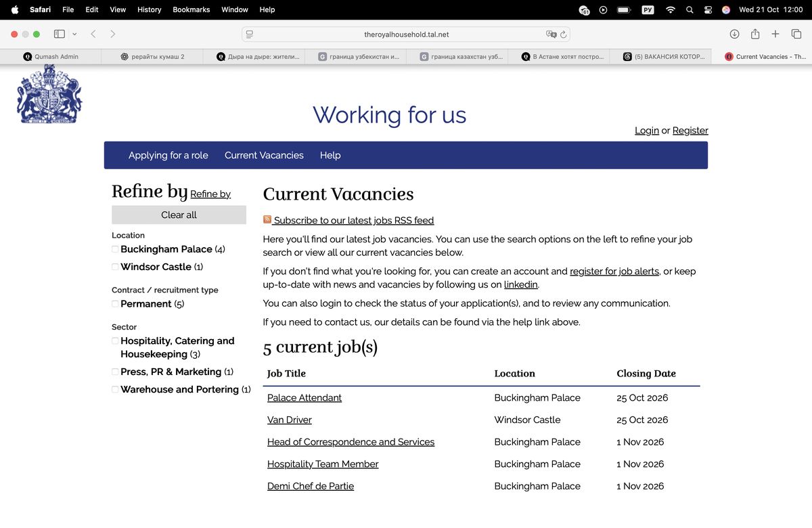Open the Bookmarks menu
The height and width of the screenshot is (528, 812).
pos(191,9)
